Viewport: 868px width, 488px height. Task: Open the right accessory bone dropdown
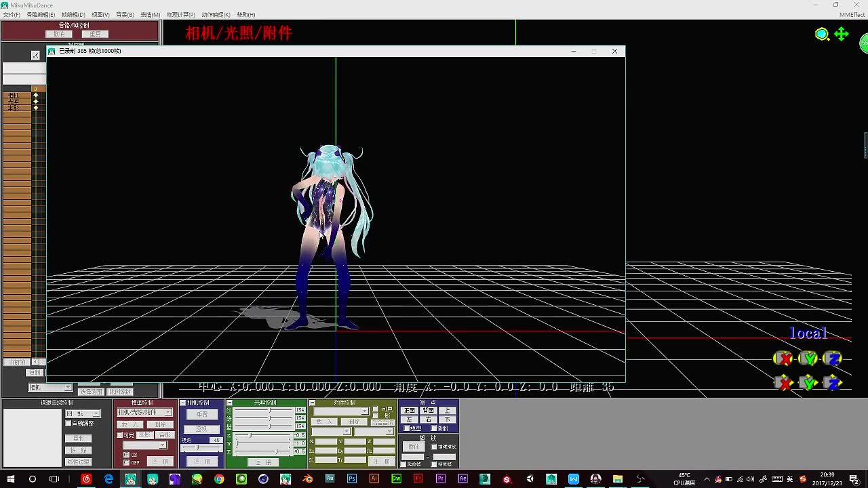374,431
